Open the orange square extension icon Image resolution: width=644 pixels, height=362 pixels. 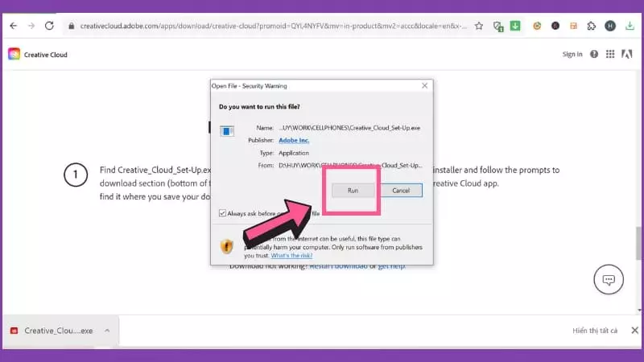573,26
